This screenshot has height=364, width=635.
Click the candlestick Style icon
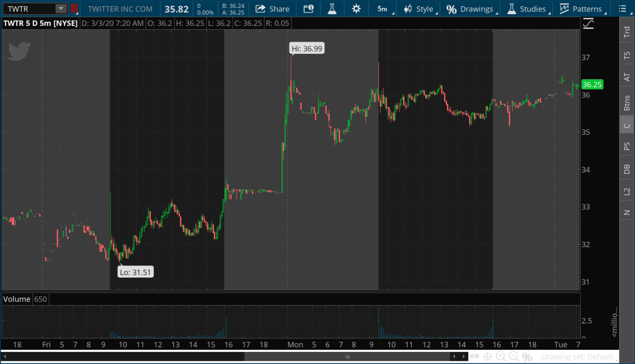point(408,9)
